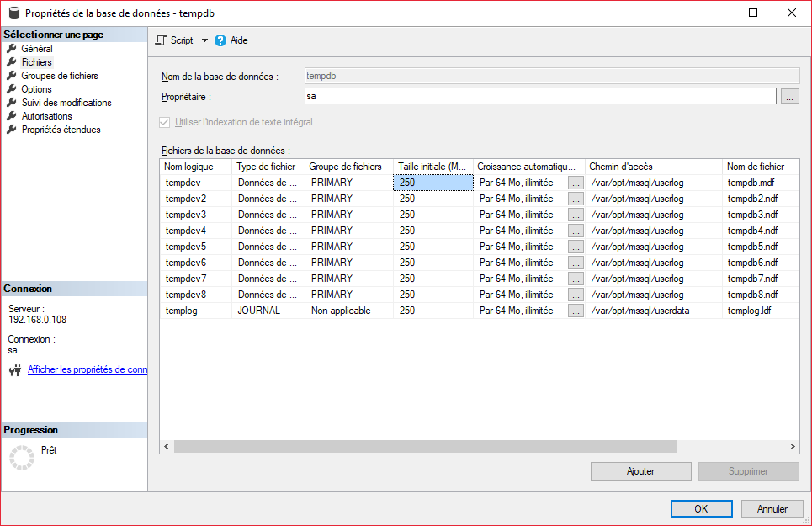
Task: Open autogrowth settings for tempdev
Action: (x=576, y=183)
